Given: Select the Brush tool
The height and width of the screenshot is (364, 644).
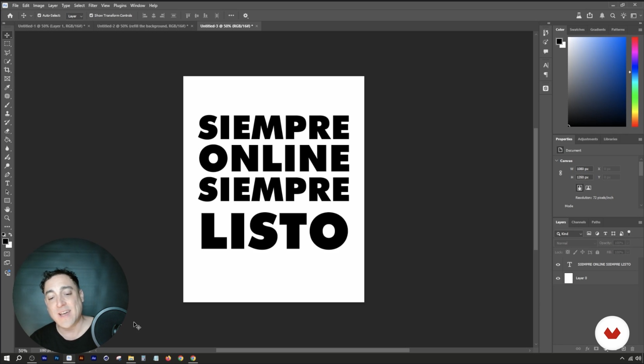Looking at the screenshot, I should coord(7,105).
